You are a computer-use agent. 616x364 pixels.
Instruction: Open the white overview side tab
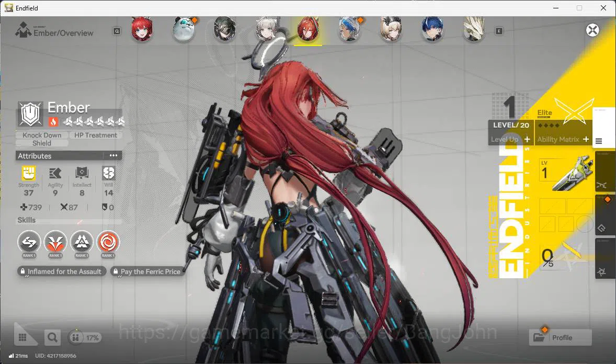point(603,128)
